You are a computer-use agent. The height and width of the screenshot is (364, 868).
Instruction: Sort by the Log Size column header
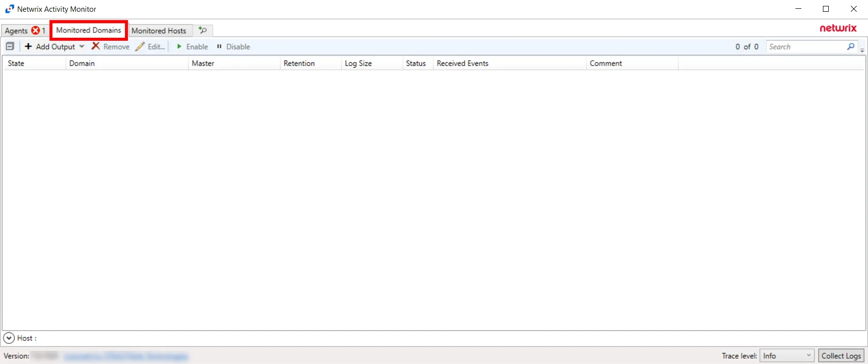(372, 63)
